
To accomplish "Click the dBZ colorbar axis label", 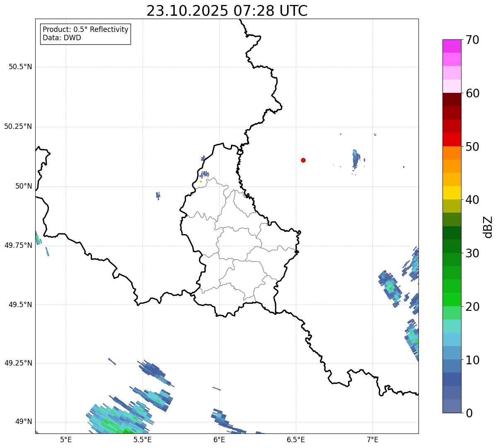I will pyautogui.click(x=488, y=227).
